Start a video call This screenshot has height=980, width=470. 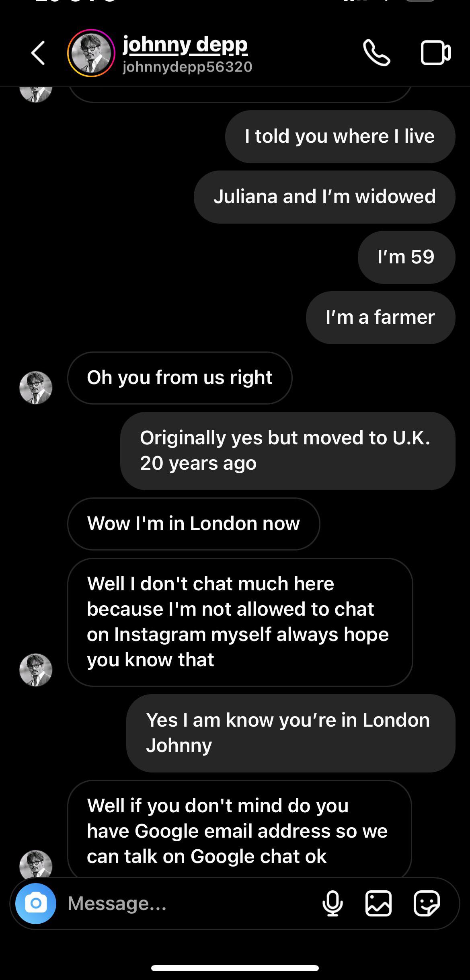coord(435,53)
